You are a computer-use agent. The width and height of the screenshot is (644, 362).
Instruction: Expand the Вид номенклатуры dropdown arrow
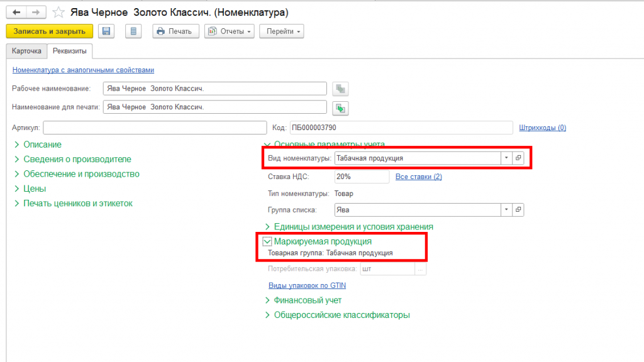click(x=506, y=158)
